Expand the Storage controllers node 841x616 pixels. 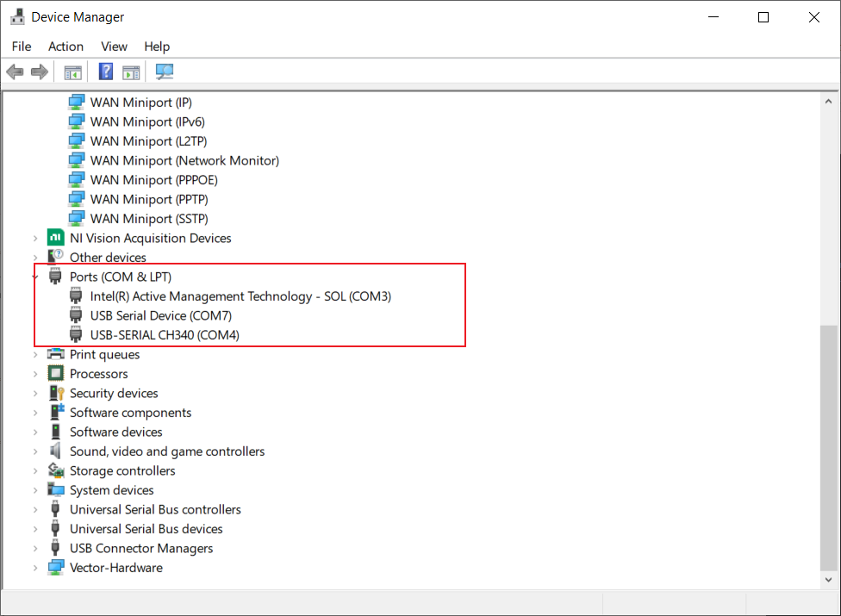point(35,470)
